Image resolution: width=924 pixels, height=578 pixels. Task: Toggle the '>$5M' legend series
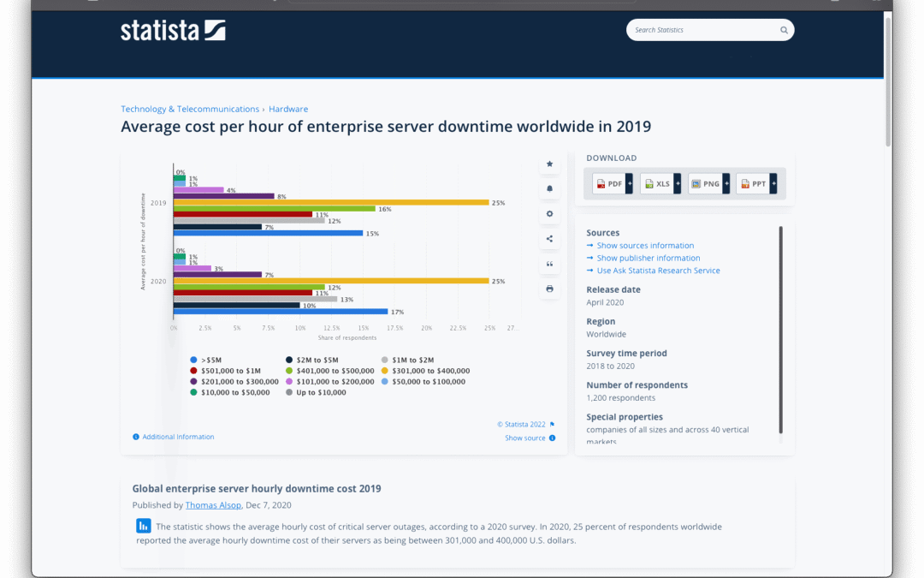[211, 360]
